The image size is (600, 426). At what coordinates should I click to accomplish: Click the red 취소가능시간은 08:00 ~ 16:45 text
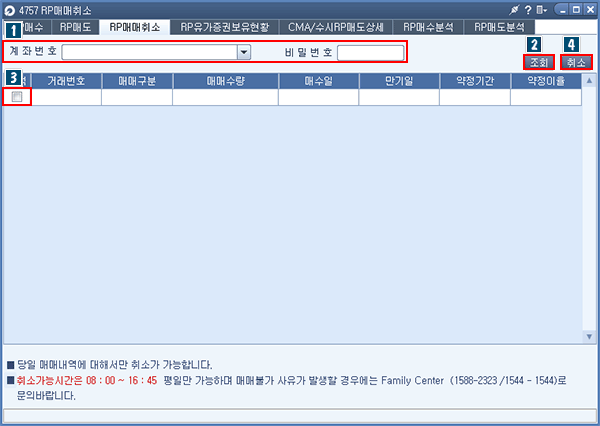coord(87,380)
